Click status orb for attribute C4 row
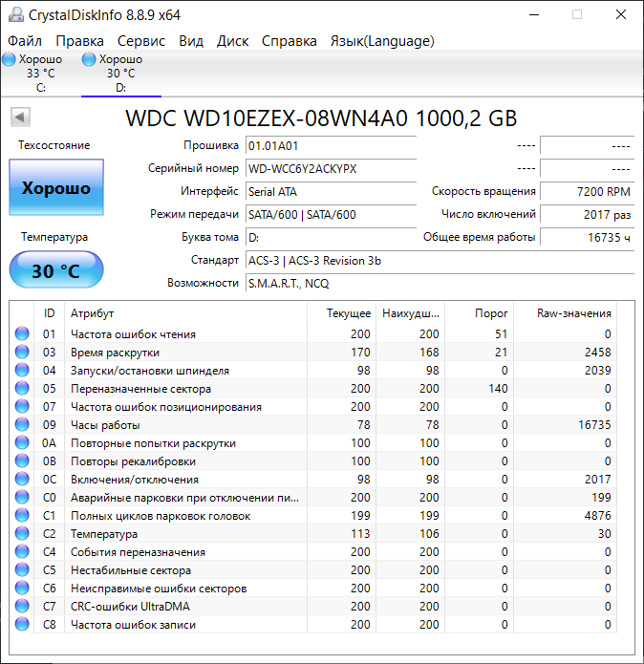The width and height of the screenshot is (644, 664). [22, 552]
